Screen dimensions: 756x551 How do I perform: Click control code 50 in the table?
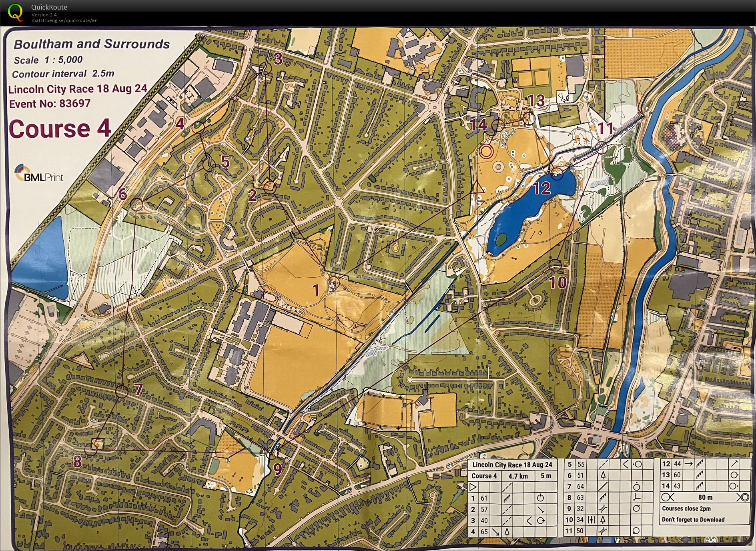[x=581, y=531]
